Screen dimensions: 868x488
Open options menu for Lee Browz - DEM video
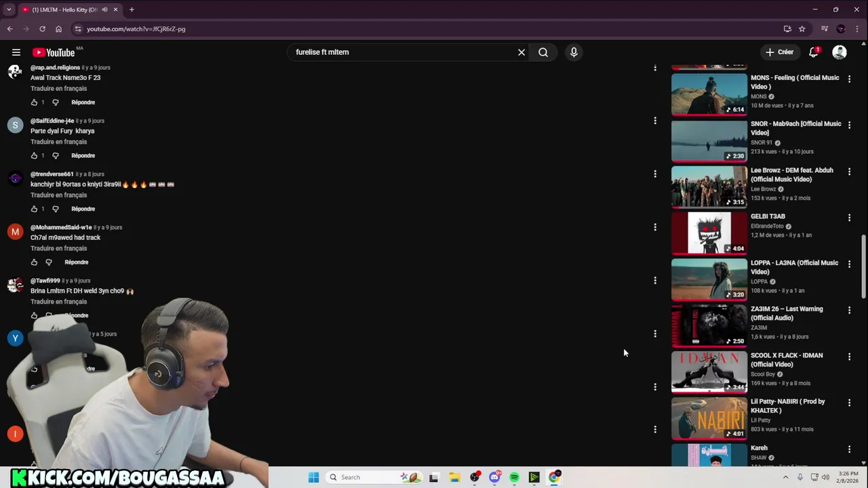click(x=849, y=171)
